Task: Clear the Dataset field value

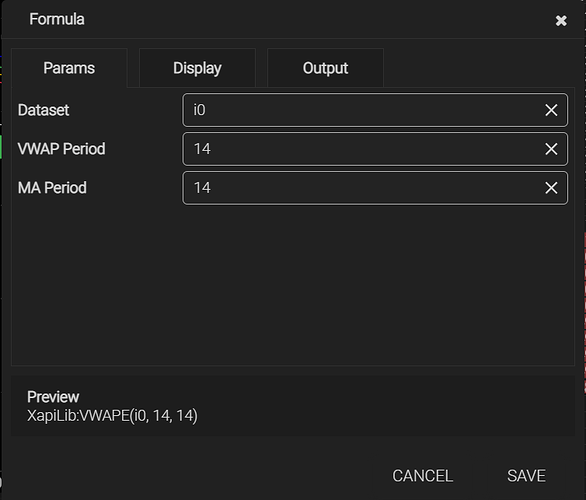Action: coord(551,110)
